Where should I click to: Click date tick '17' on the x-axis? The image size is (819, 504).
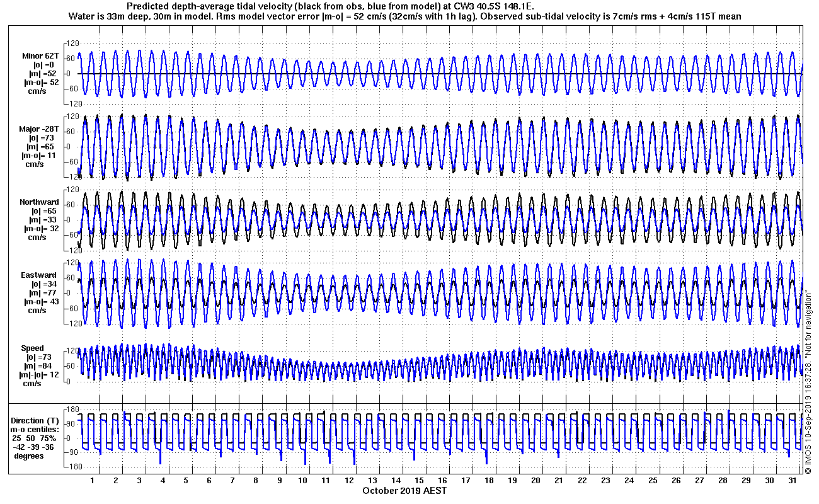pyautogui.click(x=466, y=481)
